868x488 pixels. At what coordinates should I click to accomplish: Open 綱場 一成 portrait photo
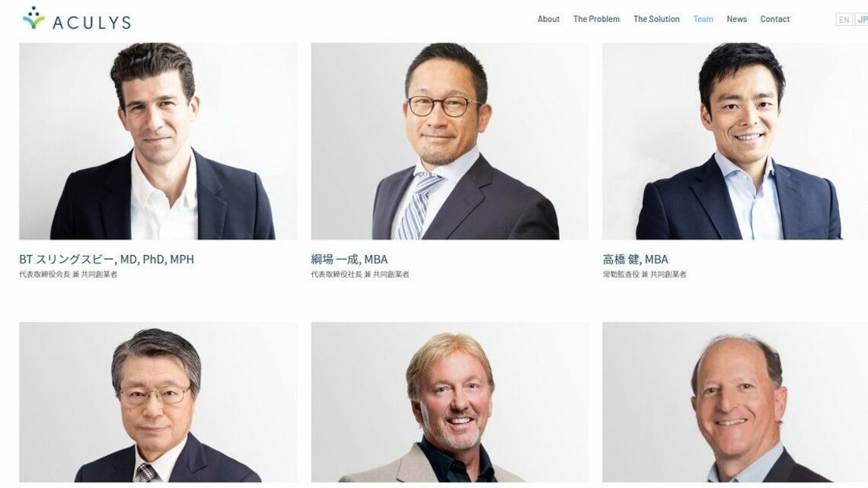pos(449,141)
